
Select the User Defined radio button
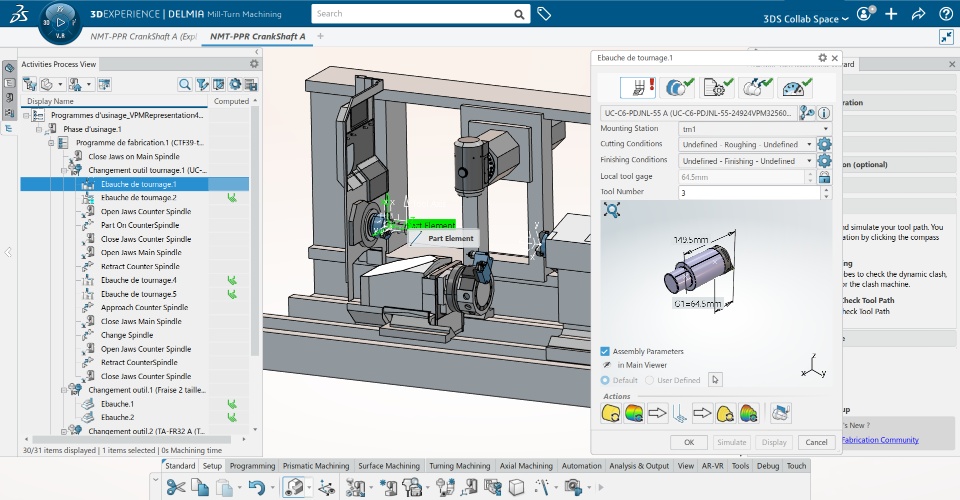click(650, 380)
